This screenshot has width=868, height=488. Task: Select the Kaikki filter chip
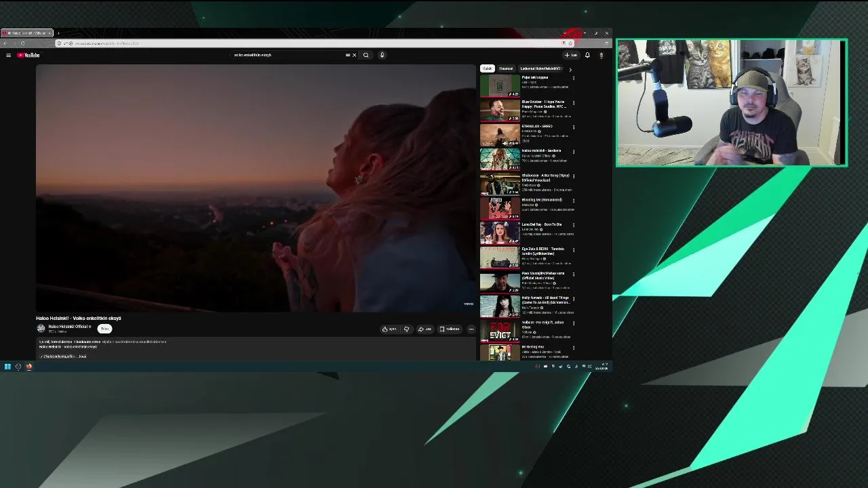[x=487, y=68]
